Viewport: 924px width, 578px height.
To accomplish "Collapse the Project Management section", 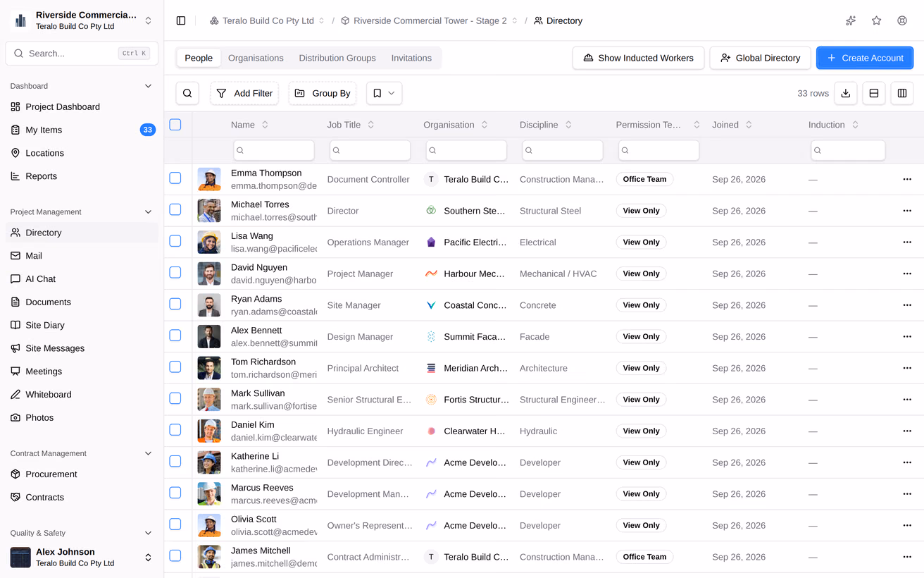I will tap(148, 212).
